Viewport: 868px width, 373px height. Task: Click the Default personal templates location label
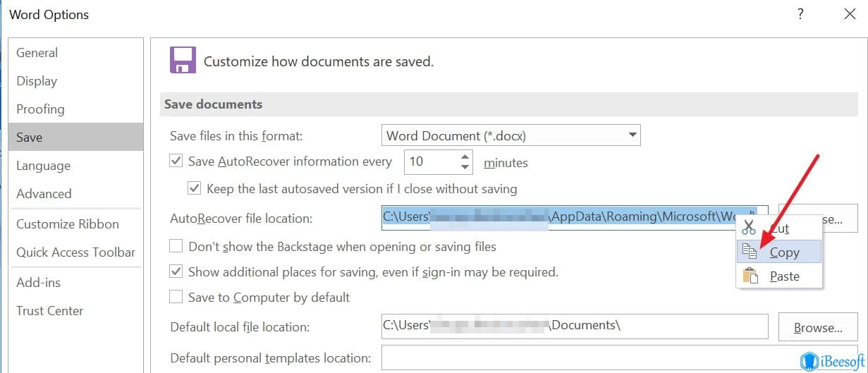click(271, 358)
